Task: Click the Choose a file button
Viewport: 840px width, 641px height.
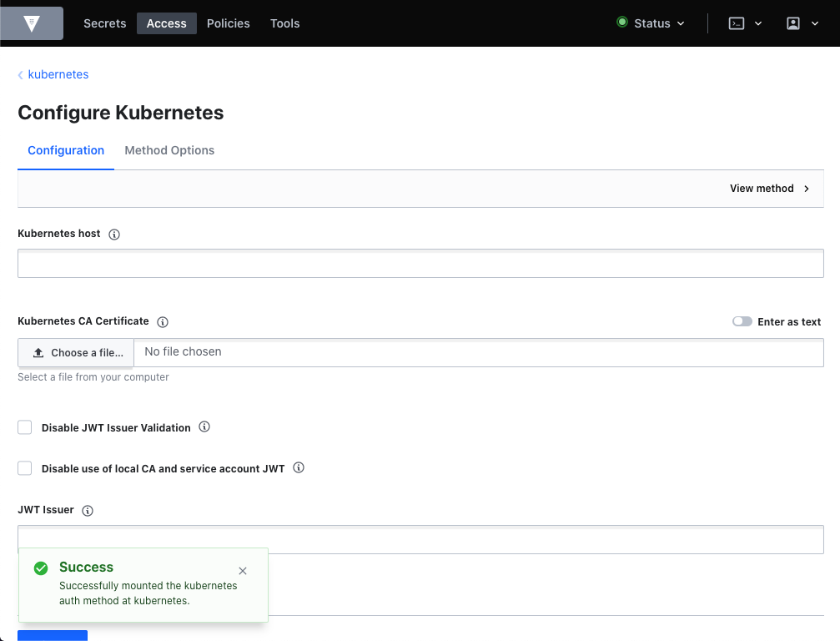Action: [75, 352]
